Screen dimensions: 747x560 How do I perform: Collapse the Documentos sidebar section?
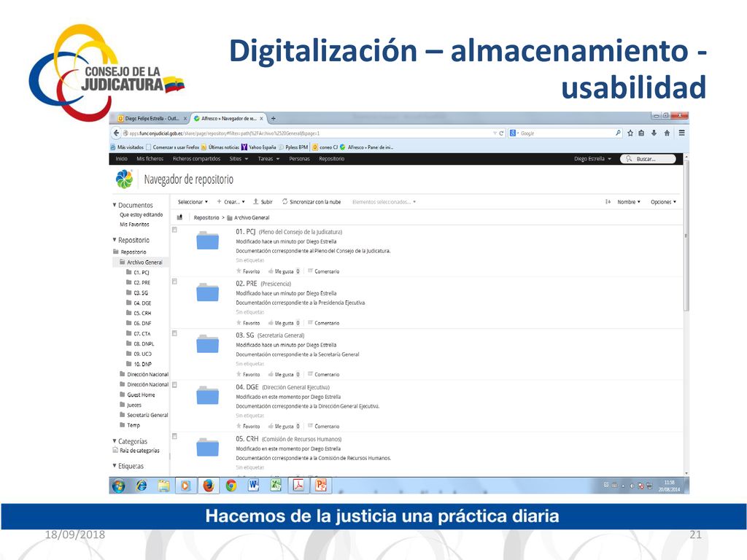coord(133,205)
